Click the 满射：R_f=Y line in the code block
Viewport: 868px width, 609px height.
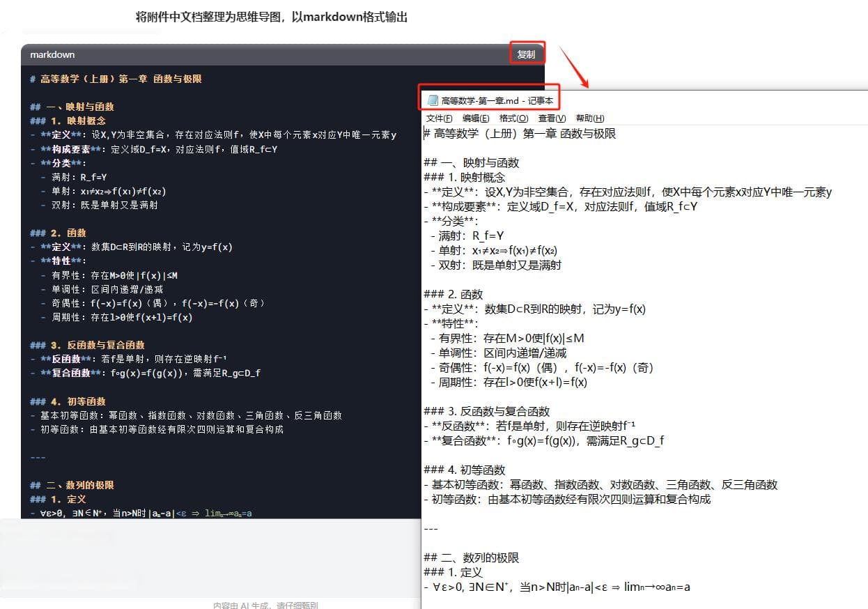tap(74, 177)
